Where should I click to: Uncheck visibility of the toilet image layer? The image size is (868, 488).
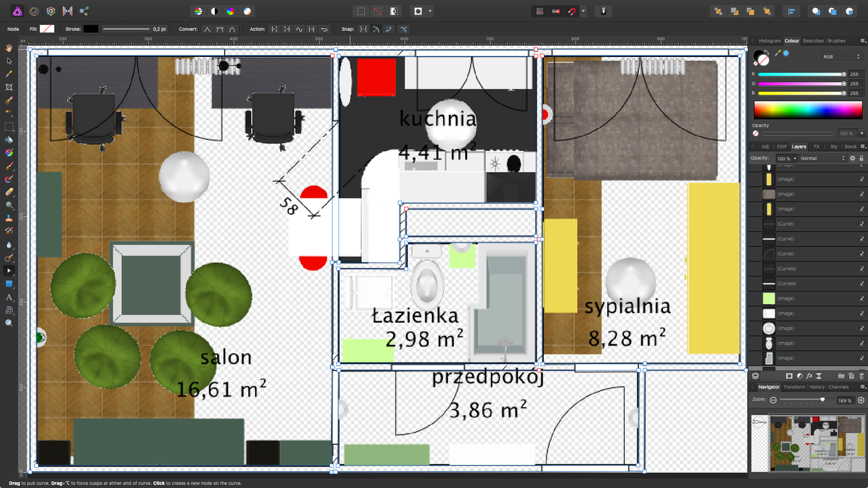pyautogui.click(x=862, y=343)
